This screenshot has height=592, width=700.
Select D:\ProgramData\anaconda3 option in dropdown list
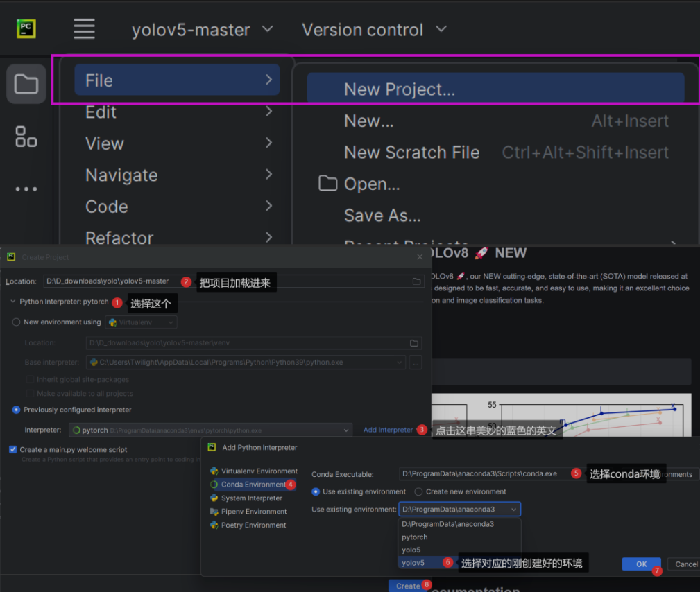coord(459,524)
